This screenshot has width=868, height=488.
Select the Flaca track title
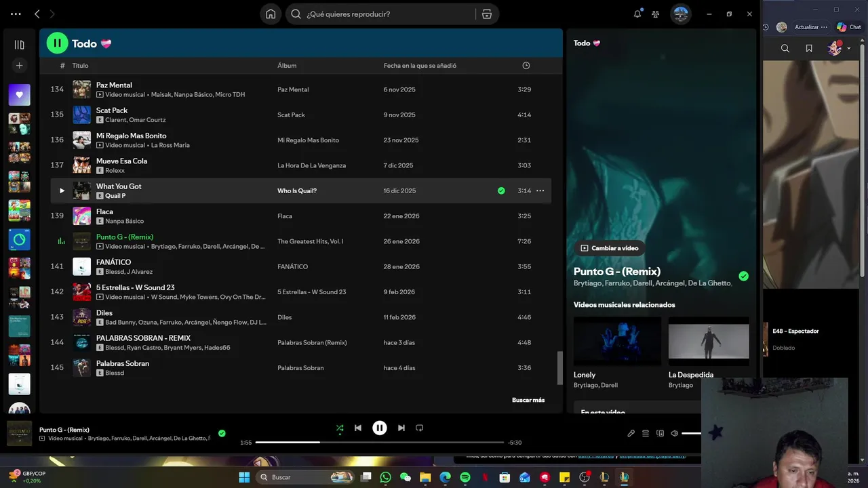(104, 211)
